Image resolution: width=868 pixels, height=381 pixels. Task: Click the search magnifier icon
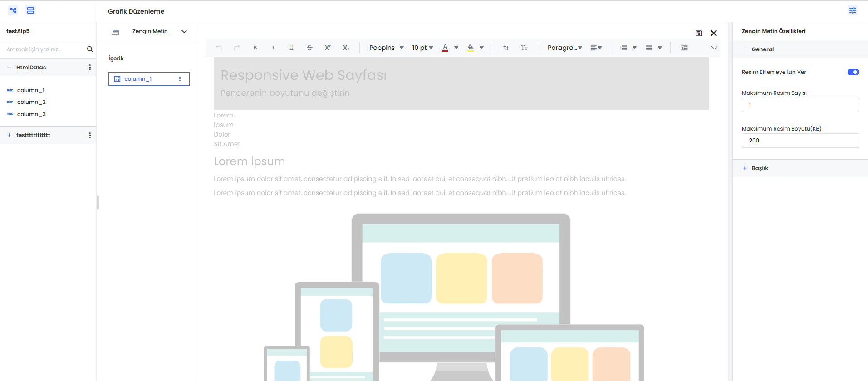pyautogui.click(x=90, y=49)
